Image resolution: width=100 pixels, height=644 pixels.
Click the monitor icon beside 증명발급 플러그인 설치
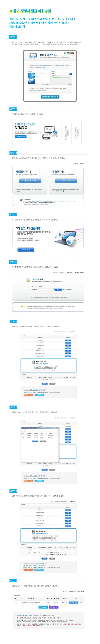coord(33,56)
